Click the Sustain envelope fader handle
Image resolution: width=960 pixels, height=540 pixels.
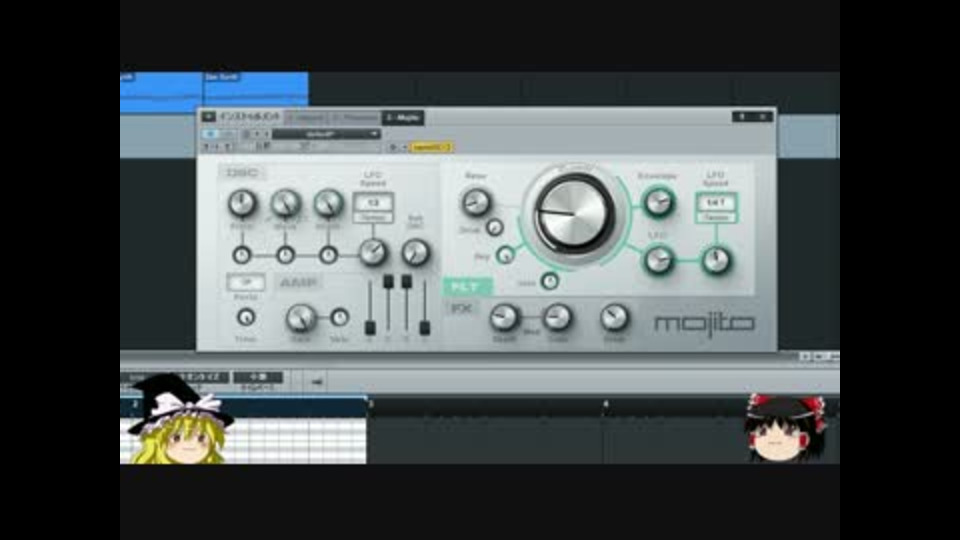pyautogui.click(x=407, y=282)
